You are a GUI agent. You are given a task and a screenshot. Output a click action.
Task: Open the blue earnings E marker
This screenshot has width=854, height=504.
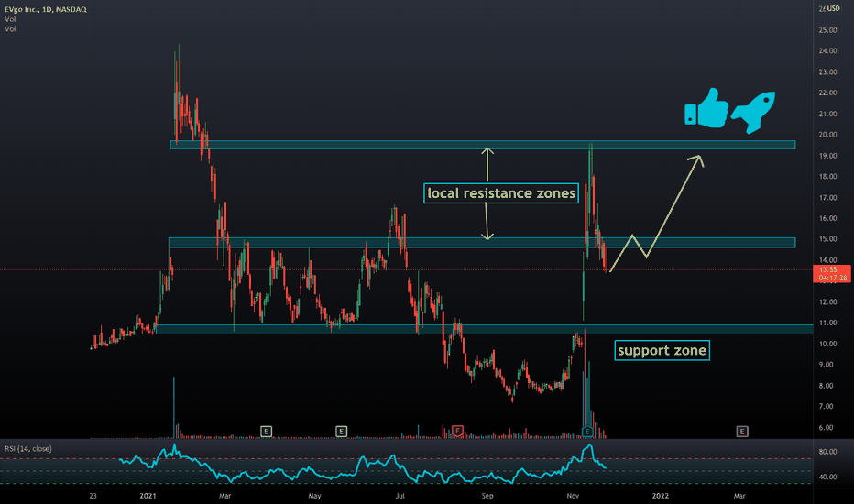click(587, 431)
